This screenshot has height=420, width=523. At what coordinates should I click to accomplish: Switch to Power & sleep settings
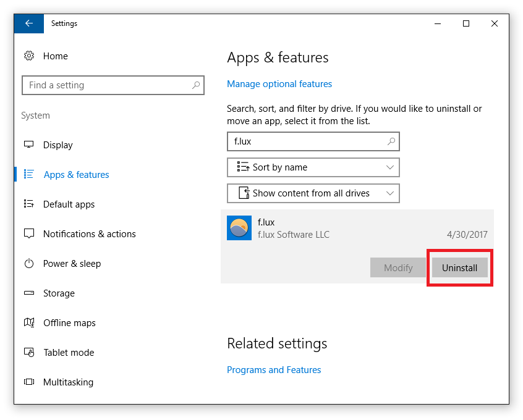[x=72, y=264]
